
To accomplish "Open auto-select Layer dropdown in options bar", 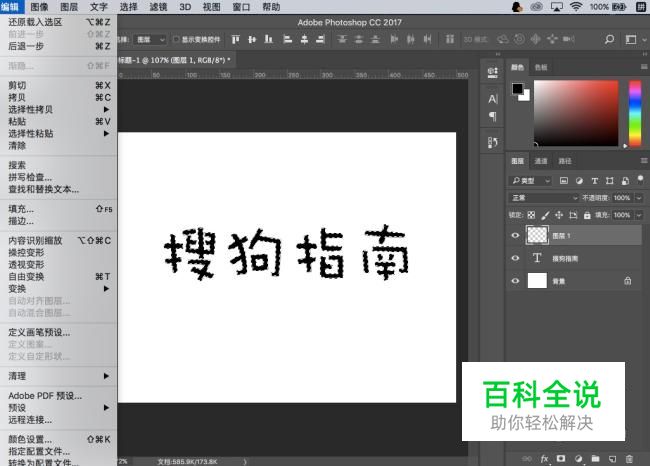I will click(x=151, y=39).
